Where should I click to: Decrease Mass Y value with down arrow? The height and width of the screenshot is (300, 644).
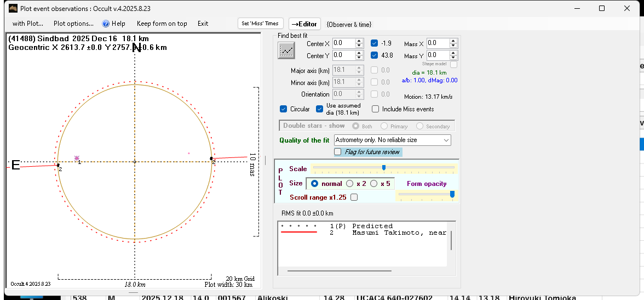453,58
